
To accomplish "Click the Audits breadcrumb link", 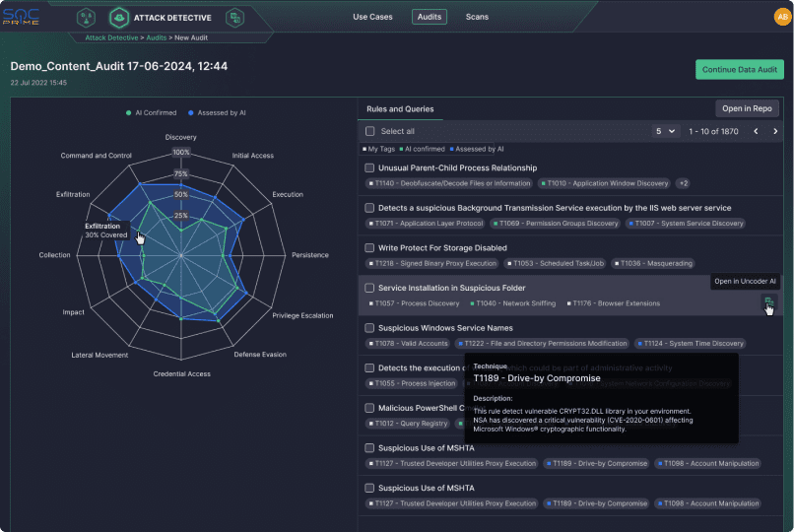I will [157, 36].
